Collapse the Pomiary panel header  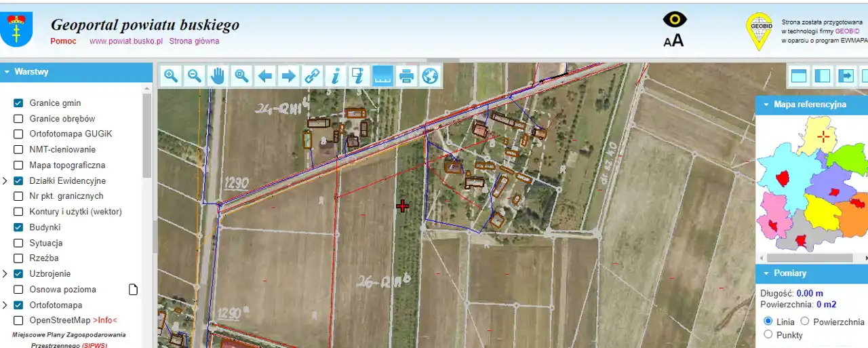pos(766,273)
